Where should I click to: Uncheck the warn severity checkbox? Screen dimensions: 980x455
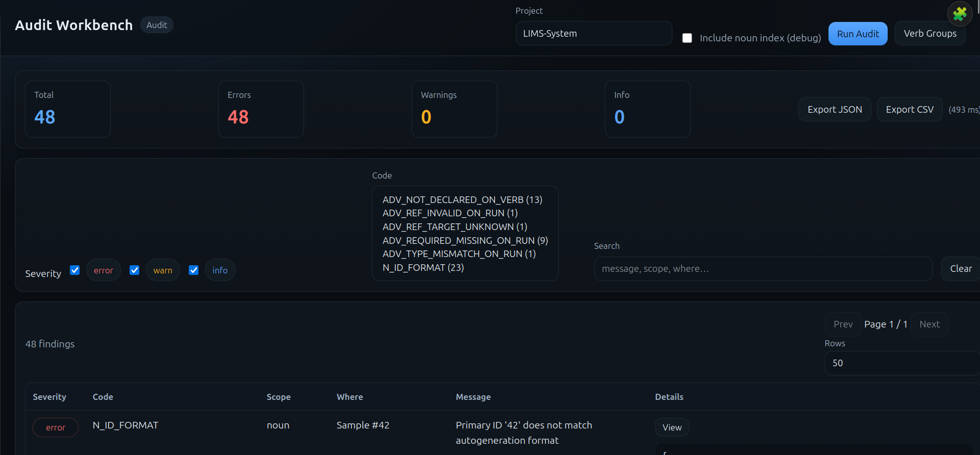click(134, 270)
